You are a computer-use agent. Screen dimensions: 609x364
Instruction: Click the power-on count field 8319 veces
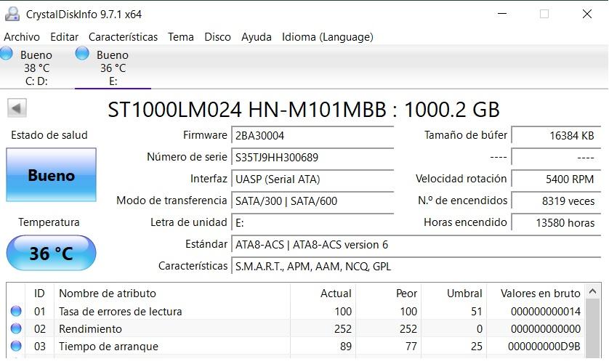pyautogui.click(x=556, y=201)
